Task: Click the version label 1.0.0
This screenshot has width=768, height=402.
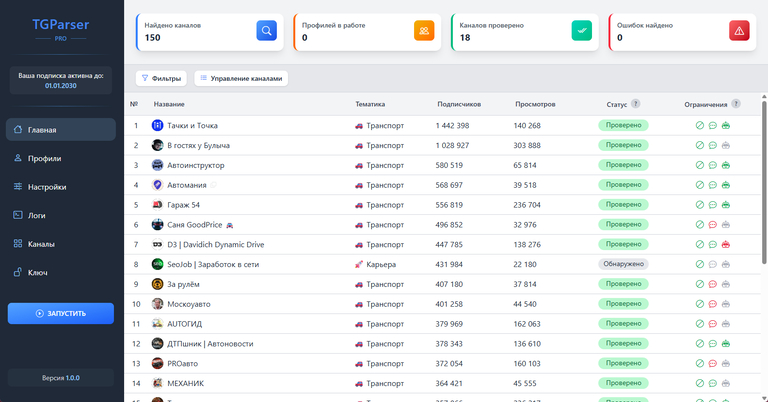Action: point(73,378)
